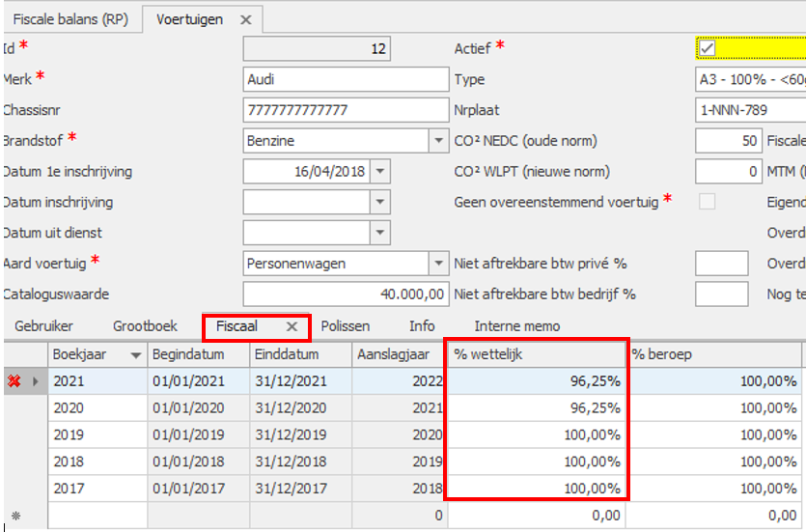
Task: Open Datum uit dienst date picker
Action: click(x=379, y=233)
